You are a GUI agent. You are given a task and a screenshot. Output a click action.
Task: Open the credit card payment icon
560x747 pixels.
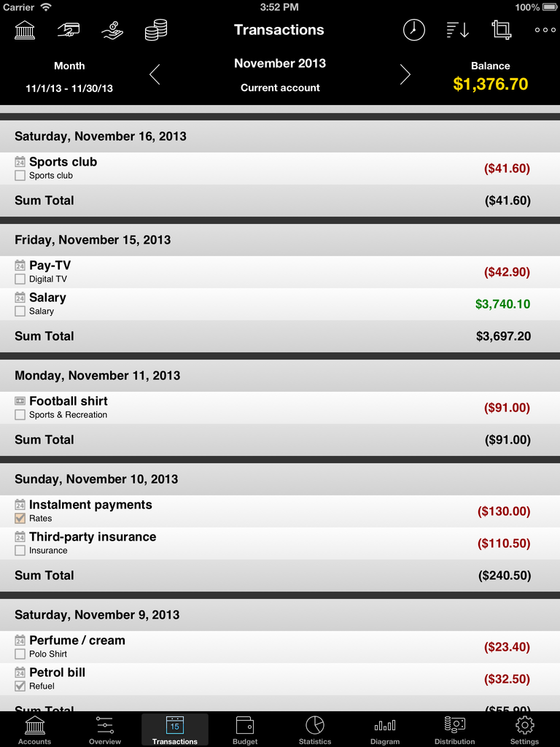coord(69,30)
